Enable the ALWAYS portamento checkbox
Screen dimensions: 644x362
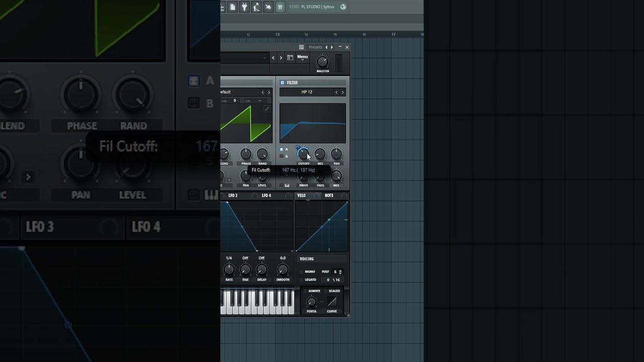point(305,291)
